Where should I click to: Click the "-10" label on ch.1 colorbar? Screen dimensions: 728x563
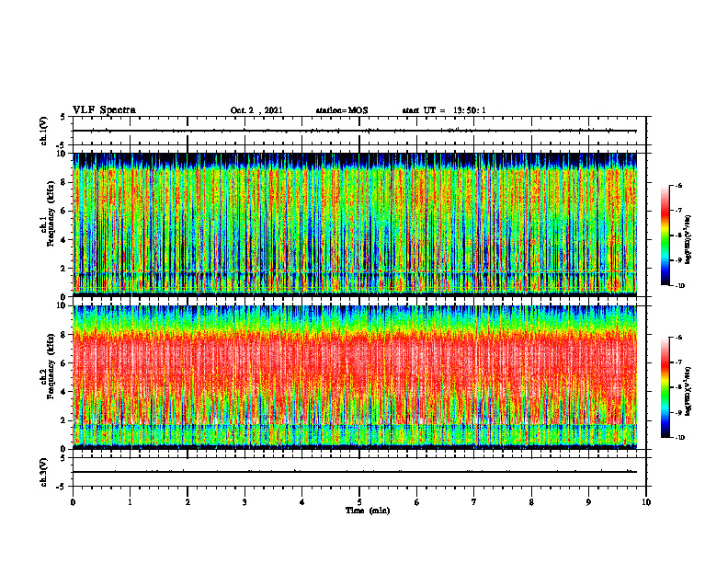(680, 286)
